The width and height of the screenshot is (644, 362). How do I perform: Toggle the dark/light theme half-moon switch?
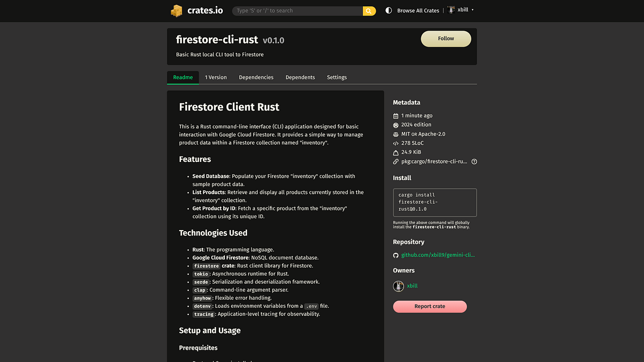click(x=388, y=10)
